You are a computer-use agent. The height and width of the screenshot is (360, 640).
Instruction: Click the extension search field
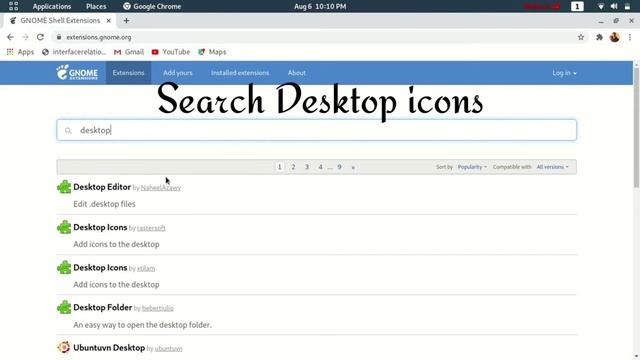(x=316, y=130)
